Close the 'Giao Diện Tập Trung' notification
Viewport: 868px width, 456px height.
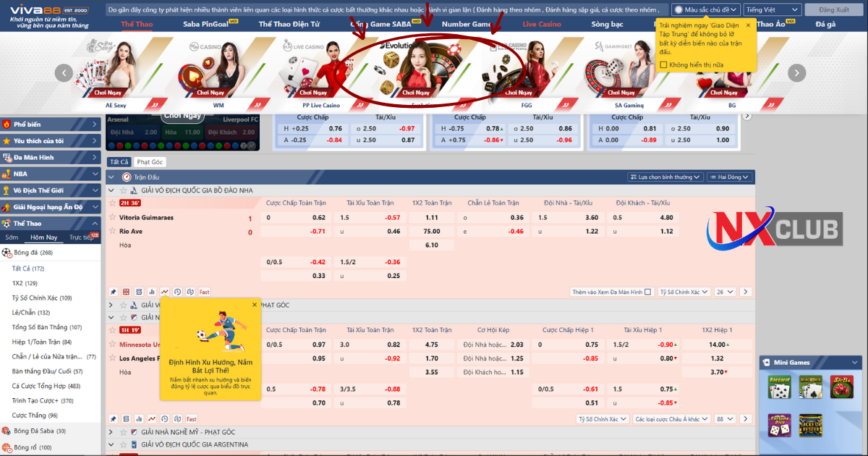coord(748,25)
